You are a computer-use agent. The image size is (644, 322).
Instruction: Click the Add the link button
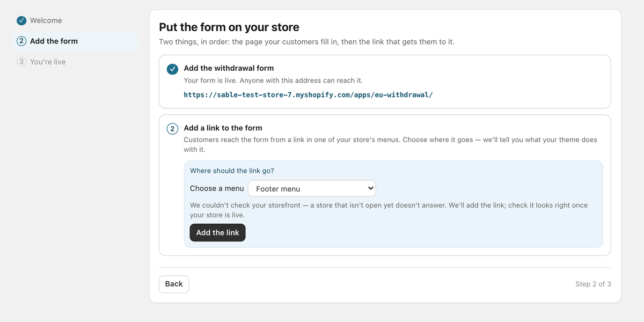(217, 232)
